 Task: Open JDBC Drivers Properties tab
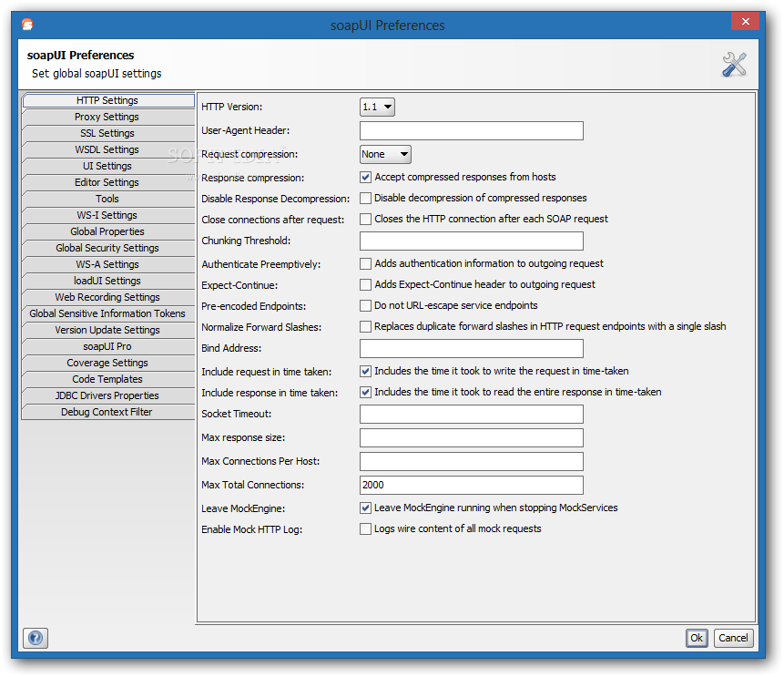[108, 395]
